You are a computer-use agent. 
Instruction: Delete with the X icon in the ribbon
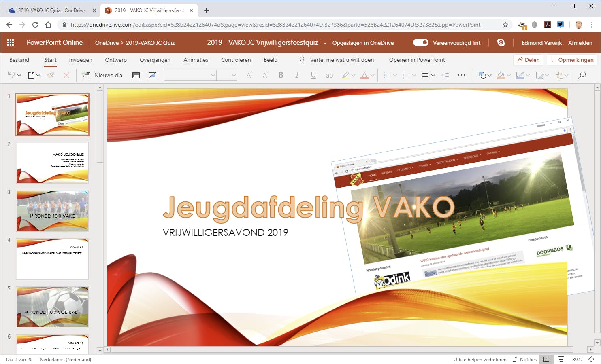tap(66, 75)
